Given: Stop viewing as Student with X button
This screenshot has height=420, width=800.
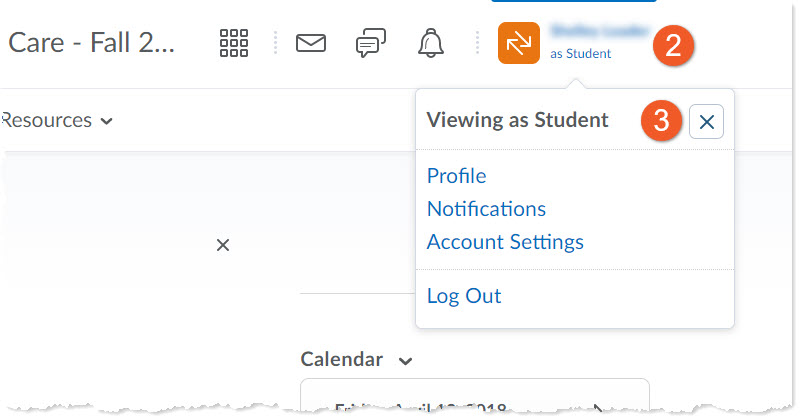Looking at the screenshot, I should point(706,122).
